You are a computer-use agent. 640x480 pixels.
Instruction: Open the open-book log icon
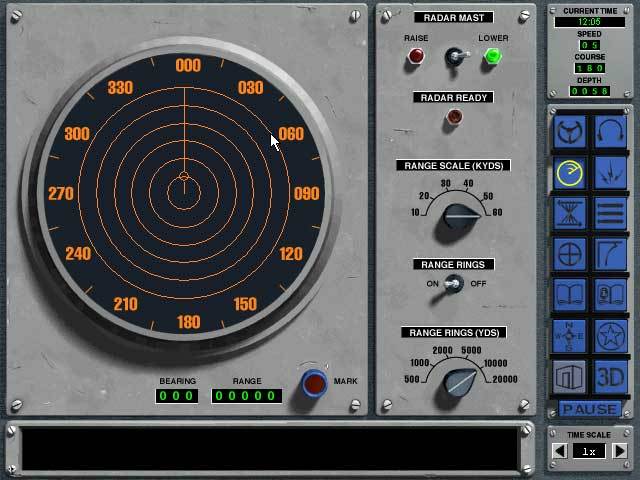click(569, 295)
